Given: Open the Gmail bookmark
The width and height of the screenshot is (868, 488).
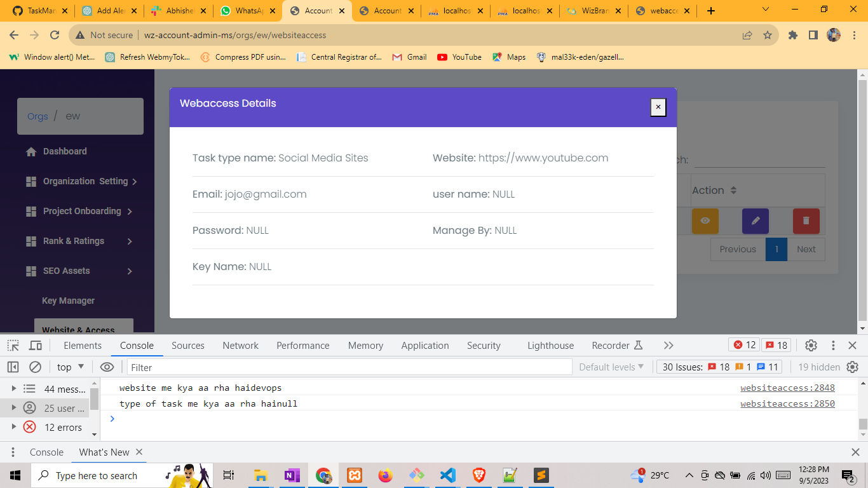Looking at the screenshot, I should click(409, 57).
